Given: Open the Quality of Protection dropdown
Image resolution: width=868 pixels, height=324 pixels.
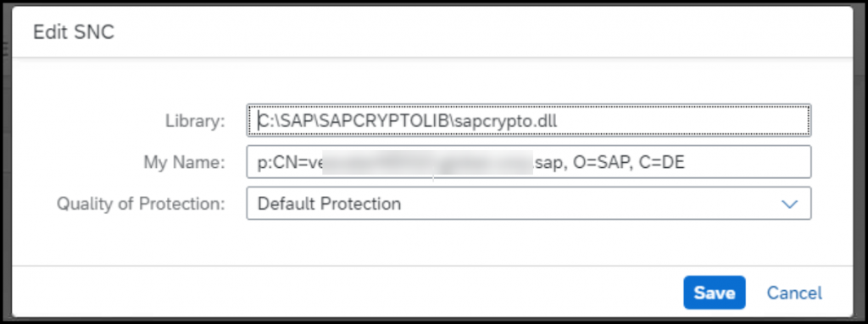Looking at the screenshot, I should point(529,204).
